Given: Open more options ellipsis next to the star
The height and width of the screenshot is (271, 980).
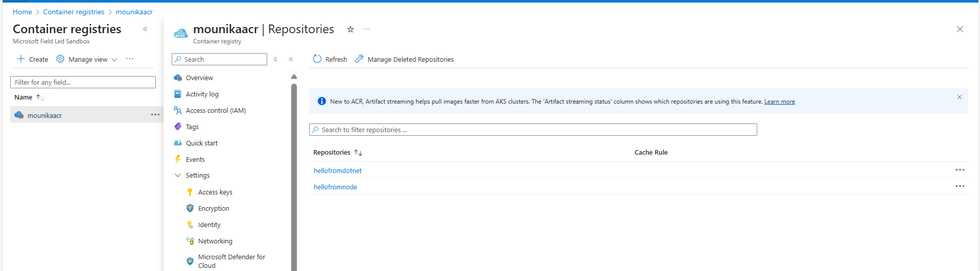Looking at the screenshot, I should (x=367, y=29).
